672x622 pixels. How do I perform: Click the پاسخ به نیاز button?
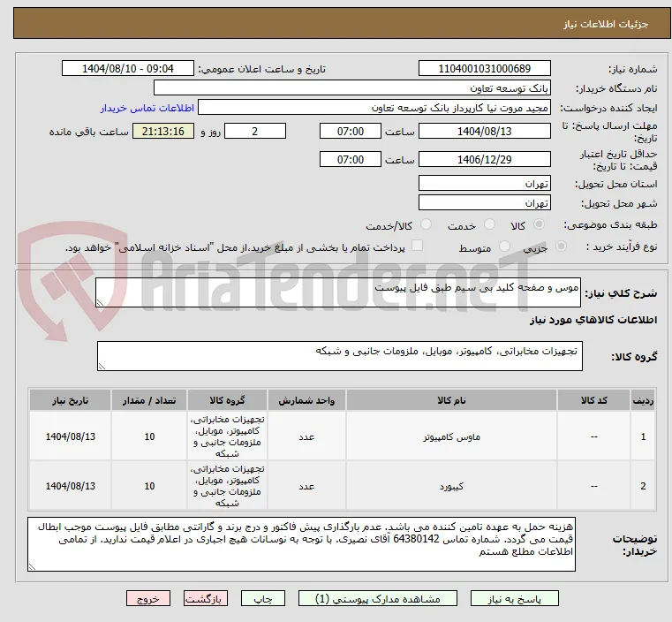coord(514,598)
